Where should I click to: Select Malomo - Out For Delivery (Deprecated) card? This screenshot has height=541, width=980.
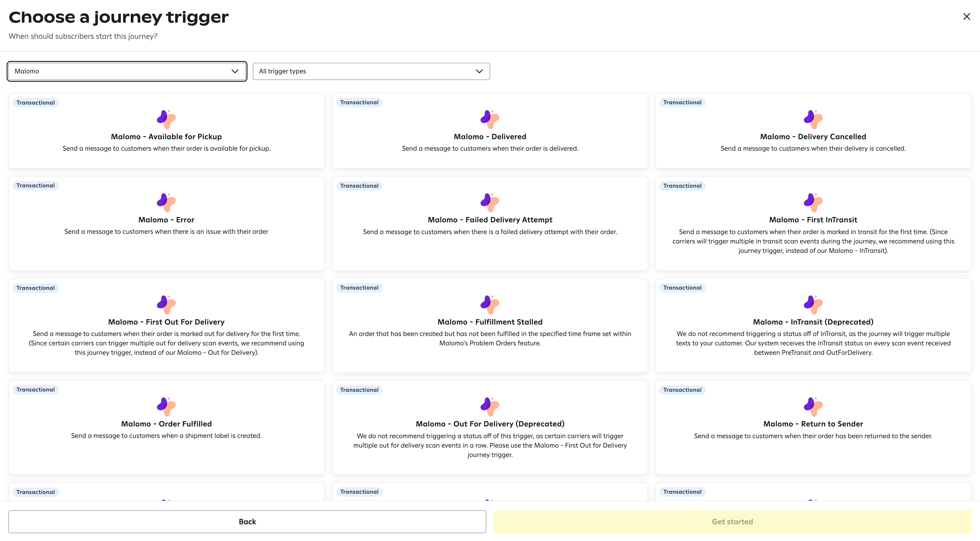tap(490, 424)
